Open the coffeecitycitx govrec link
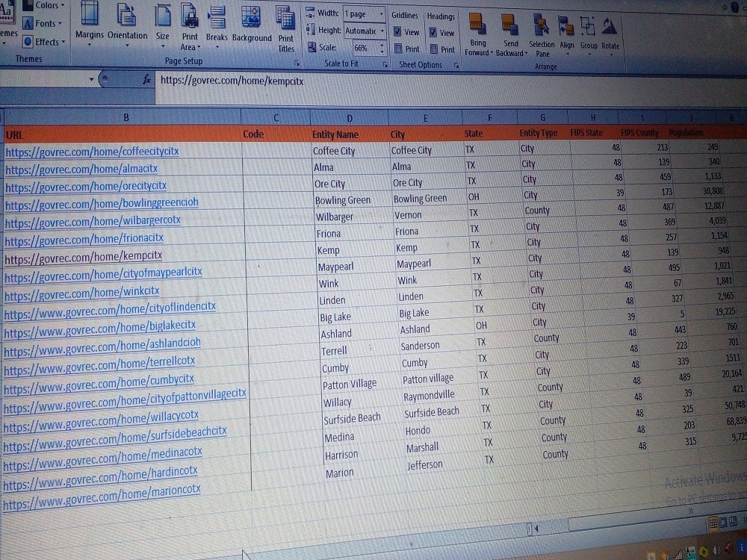747x560 pixels. 92,152
